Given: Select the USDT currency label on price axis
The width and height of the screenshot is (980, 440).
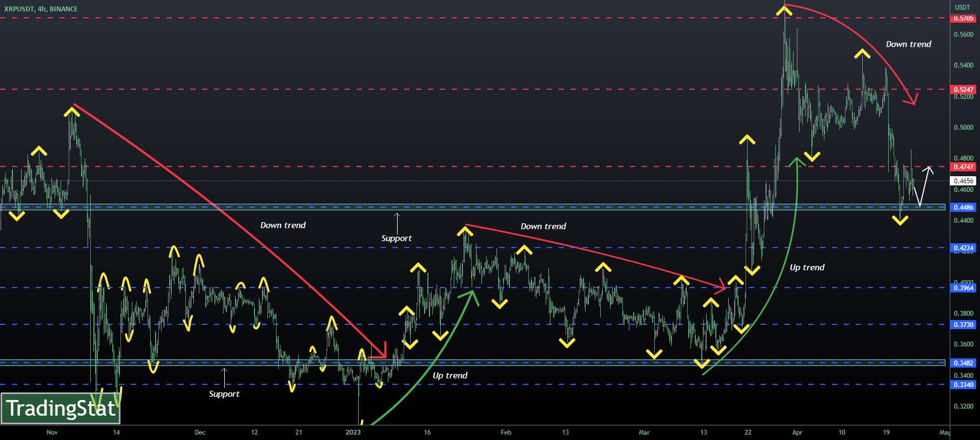Looking at the screenshot, I should click(x=962, y=8).
